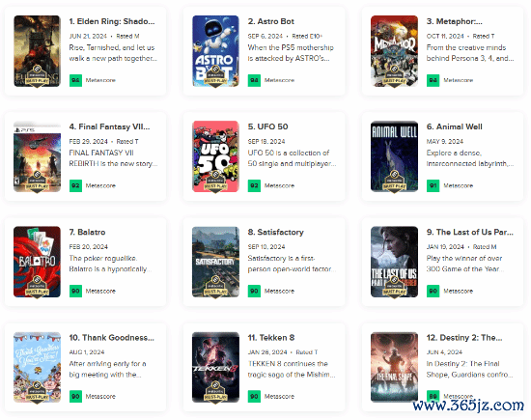Select the "11. Tekken 8" title link
The width and height of the screenshot is (531, 420).
[271, 337]
